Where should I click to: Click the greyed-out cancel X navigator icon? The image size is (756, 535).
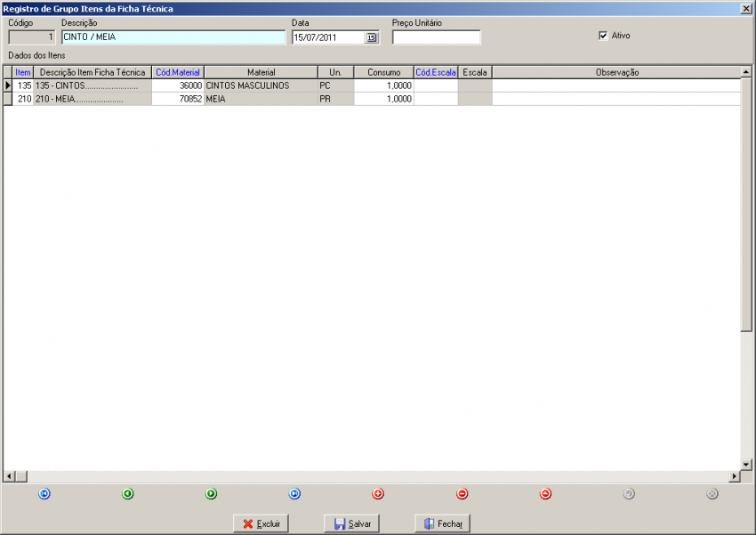[x=712, y=493]
